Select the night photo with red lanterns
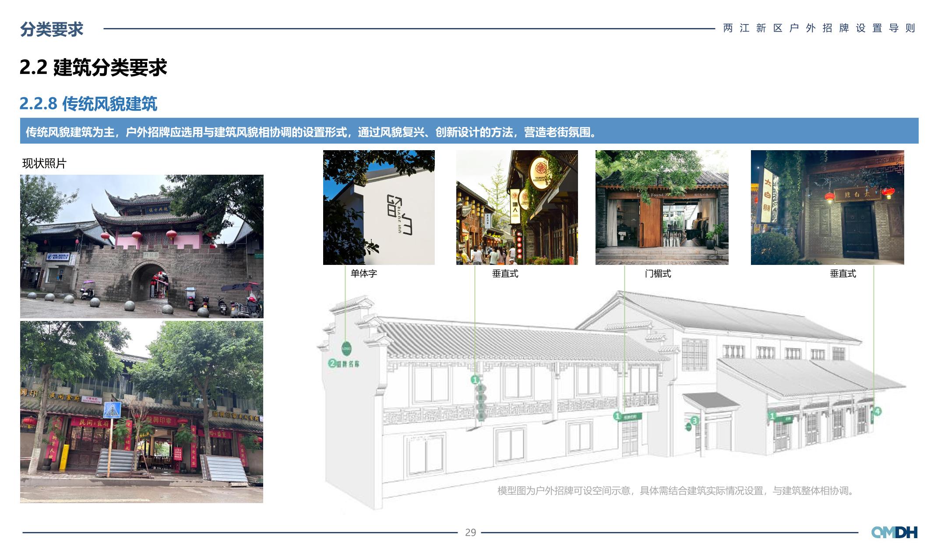The image size is (941, 560). point(827,208)
